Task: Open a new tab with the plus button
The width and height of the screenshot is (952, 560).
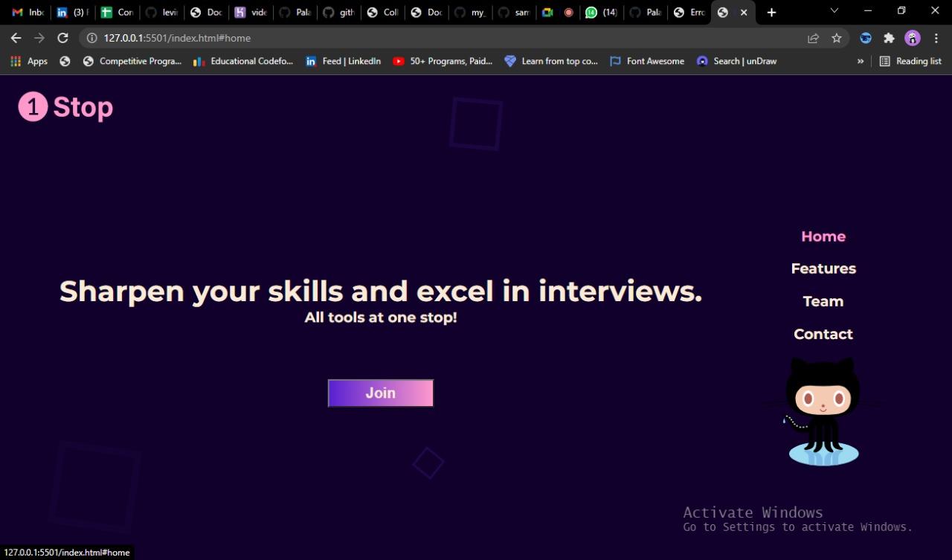Action: click(771, 13)
